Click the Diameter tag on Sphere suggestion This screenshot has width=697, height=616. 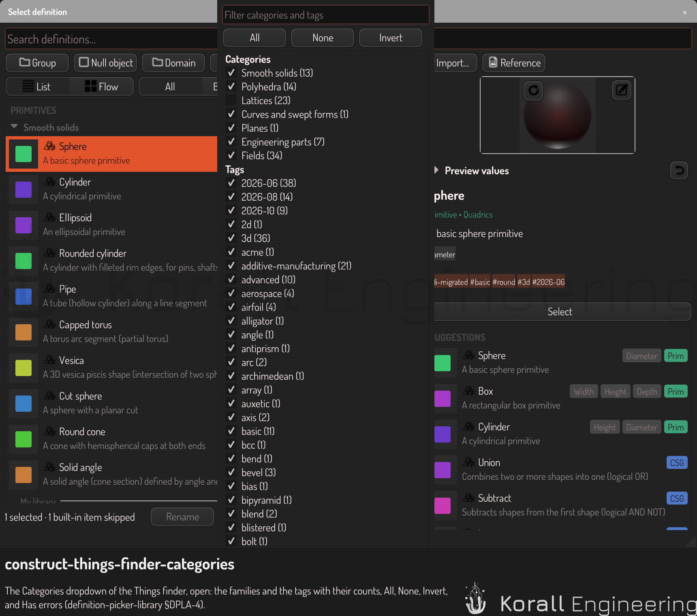click(641, 356)
